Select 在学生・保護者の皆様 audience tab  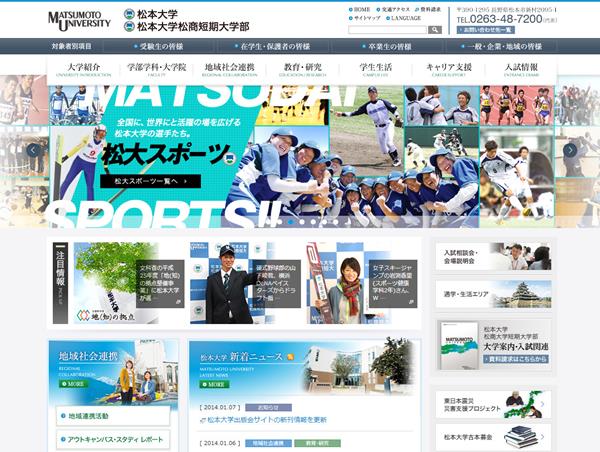(274, 46)
